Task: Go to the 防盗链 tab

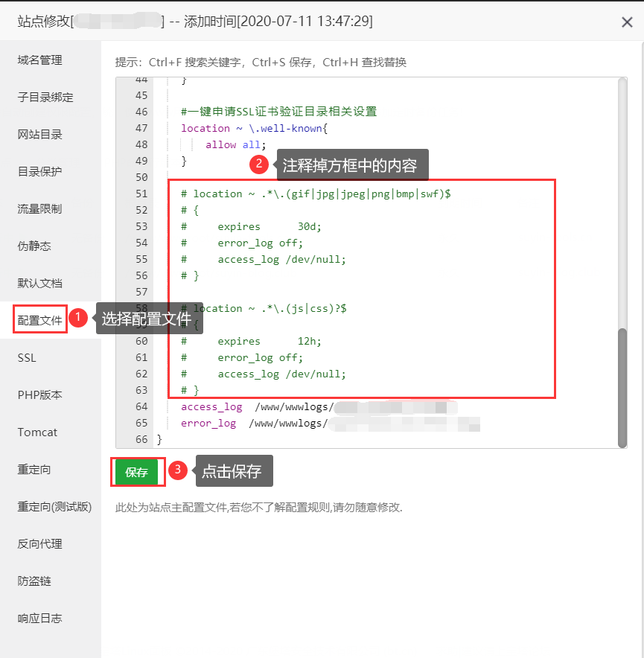Action: pos(35,581)
